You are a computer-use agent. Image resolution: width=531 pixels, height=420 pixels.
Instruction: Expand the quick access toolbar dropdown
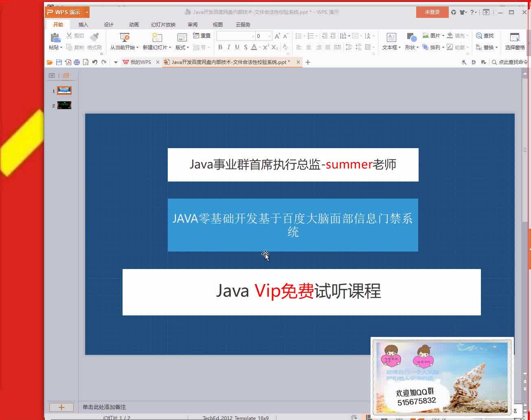[116, 62]
